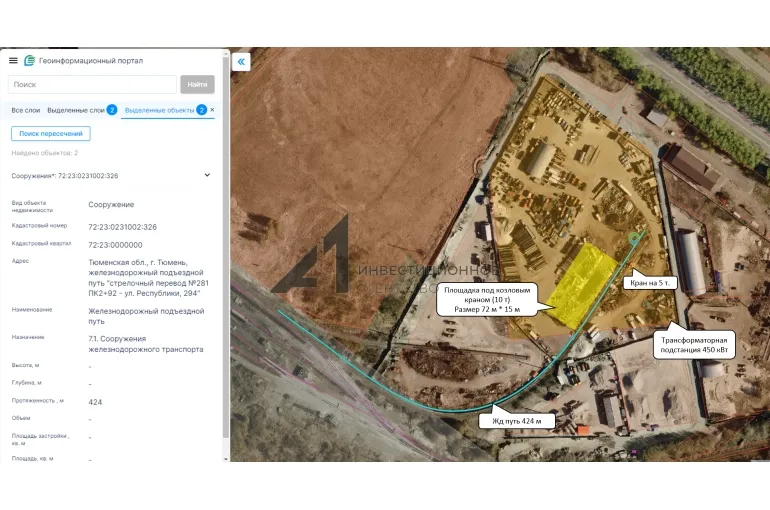This screenshot has width=770, height=510.
Task: Click the side panel vertical scrollbar
Action: coord(225,250)
